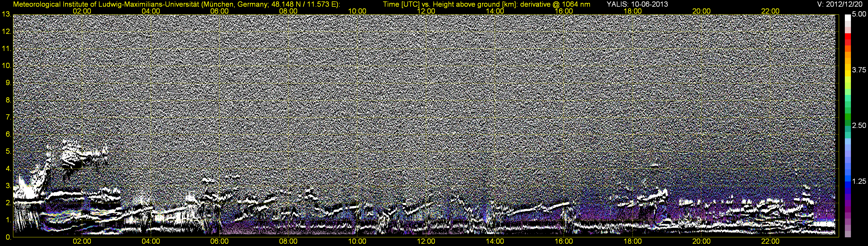Click the 18:00 label on the top time axis
The image size is (868, 246).
coord(632,11)
